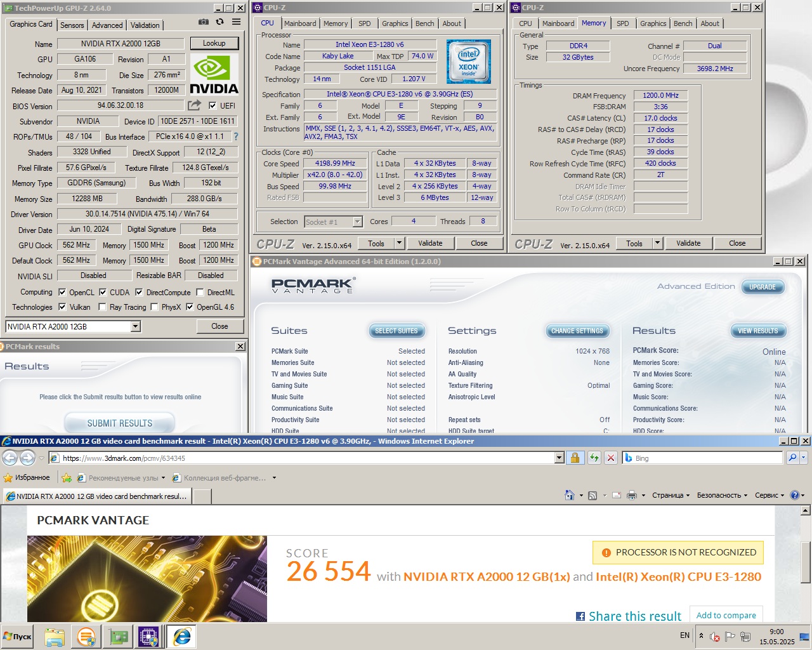
Task: Toggle the DirectCompute checkbox
Action: [139, 293]
